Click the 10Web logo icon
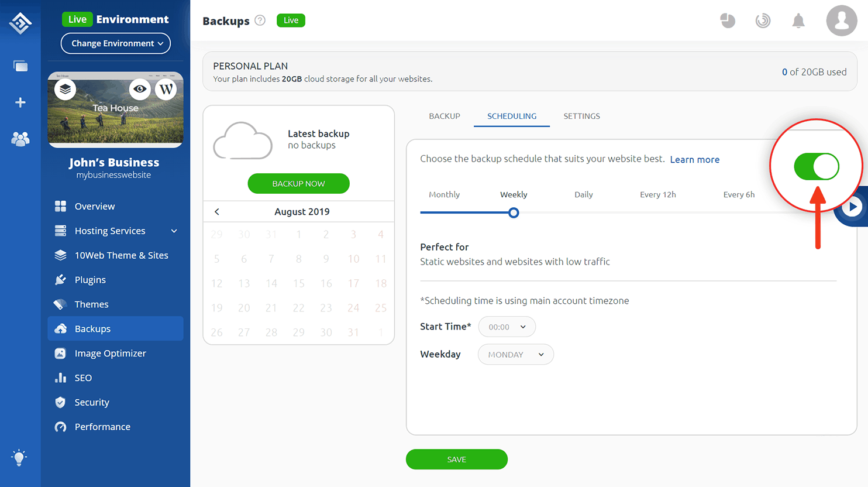This screenshot has height=487, width=868. click(20, 23)
